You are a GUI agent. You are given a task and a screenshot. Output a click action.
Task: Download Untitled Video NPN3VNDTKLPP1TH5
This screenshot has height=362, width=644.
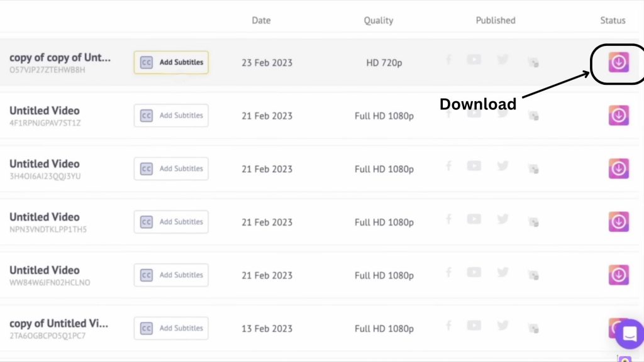(x=619, y=222)
